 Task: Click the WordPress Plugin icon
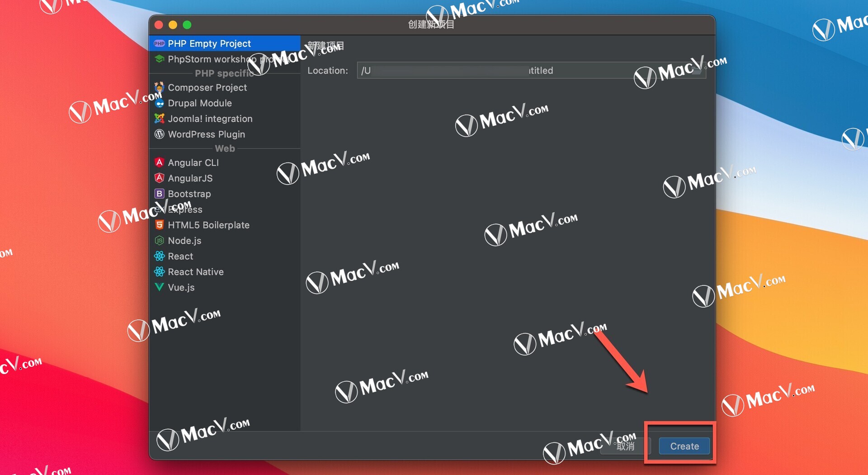pyautogui.click(x=159, y=134)
